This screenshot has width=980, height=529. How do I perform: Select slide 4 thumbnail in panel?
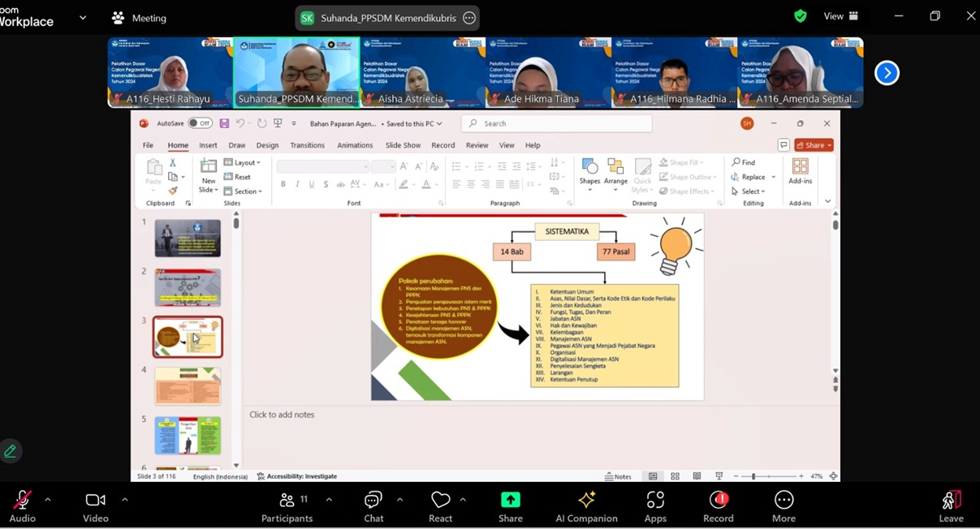[188, 386]
